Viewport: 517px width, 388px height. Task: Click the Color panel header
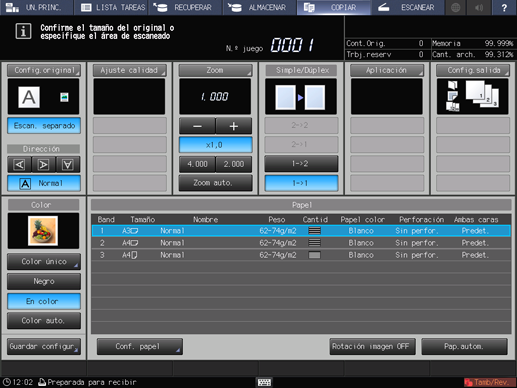pos(43,205)
